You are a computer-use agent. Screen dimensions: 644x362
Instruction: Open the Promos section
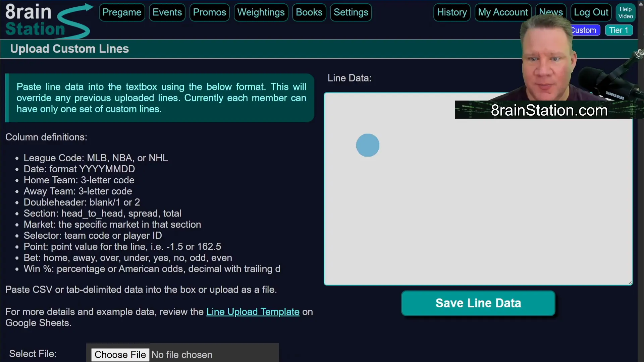(210, 12)
